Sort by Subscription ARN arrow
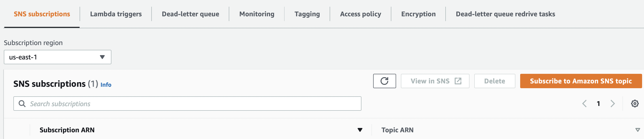Image resolution: width=644 pixels, height=139 pixels. (360, 130)
